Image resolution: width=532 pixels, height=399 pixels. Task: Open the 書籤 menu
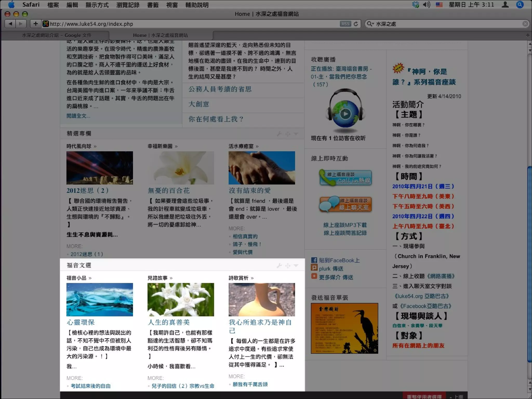tap(153, 5)
